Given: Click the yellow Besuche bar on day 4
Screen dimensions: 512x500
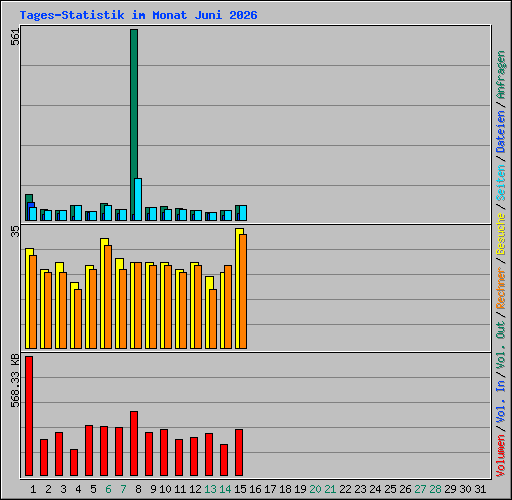Looking at the screenshot, I should [72, 315].
